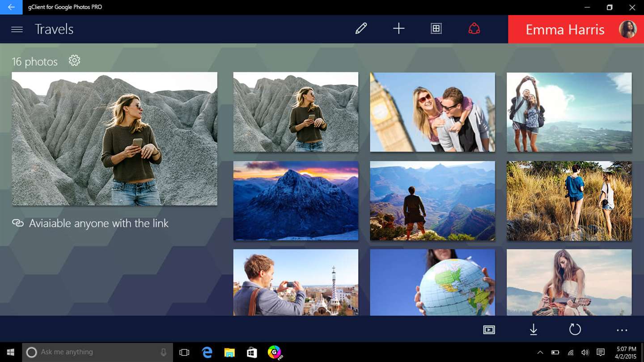This screenshot has height=362, width=644.
Task: Click Aviaiable anyone with the link
Action: click(x=99, y=223)
